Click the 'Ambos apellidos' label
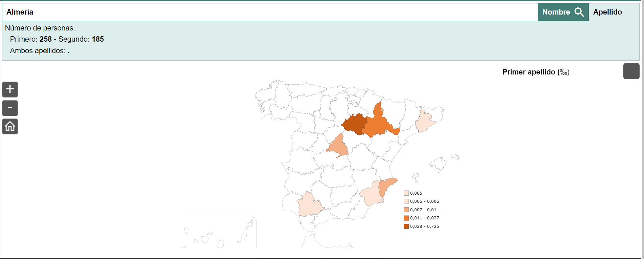This screenshot has height=259, width=644. pos(38,51)
